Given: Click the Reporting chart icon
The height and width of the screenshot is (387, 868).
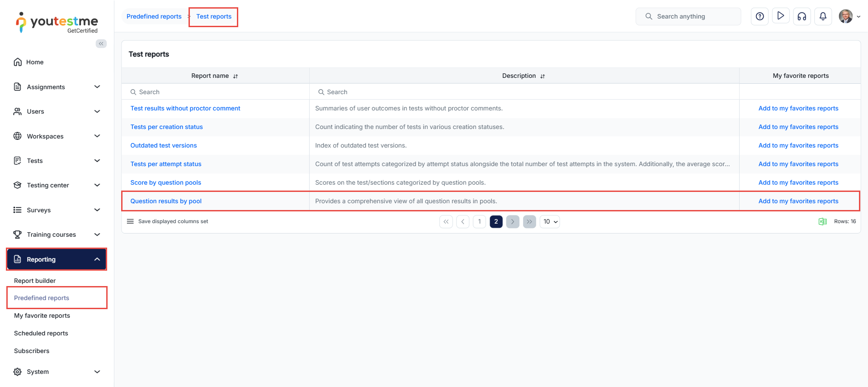Looking at the screenshot, I should coord(18,259).
